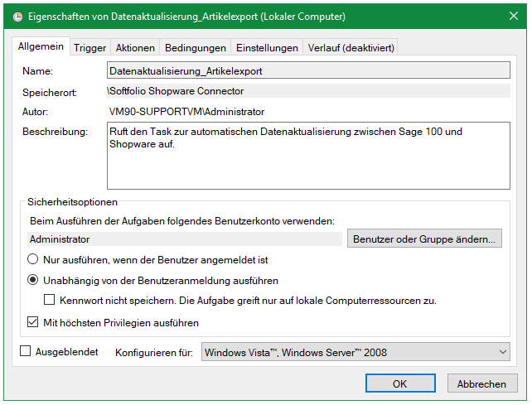
Task: Choose 'Unabhängig von der Benutzeranmeldung ausführen' option
Action: click(x=34, y=280)
